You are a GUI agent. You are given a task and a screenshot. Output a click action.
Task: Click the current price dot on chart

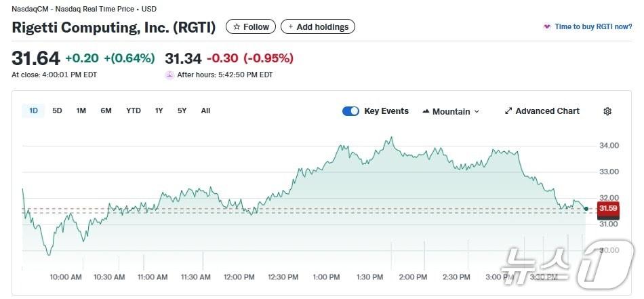[586, 208]
